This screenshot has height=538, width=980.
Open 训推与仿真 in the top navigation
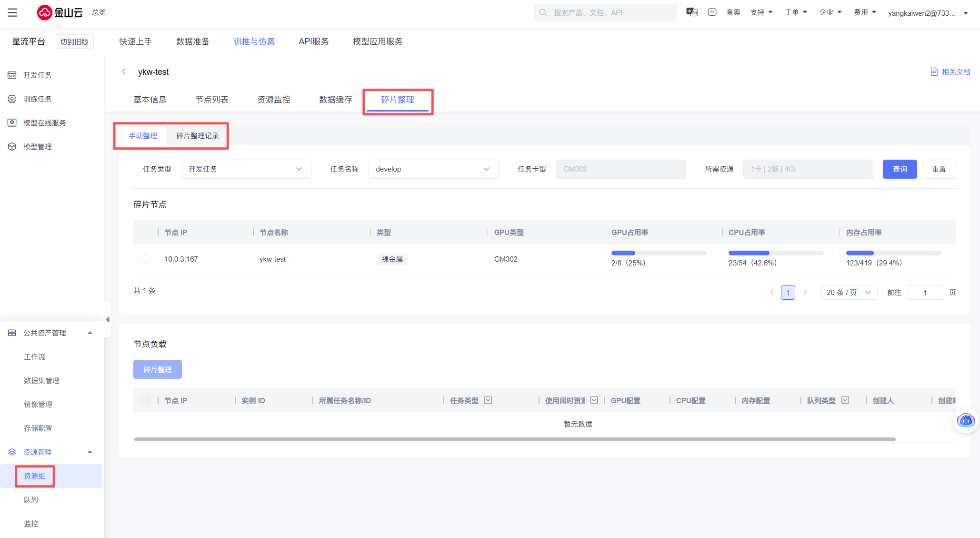(254, 41)
